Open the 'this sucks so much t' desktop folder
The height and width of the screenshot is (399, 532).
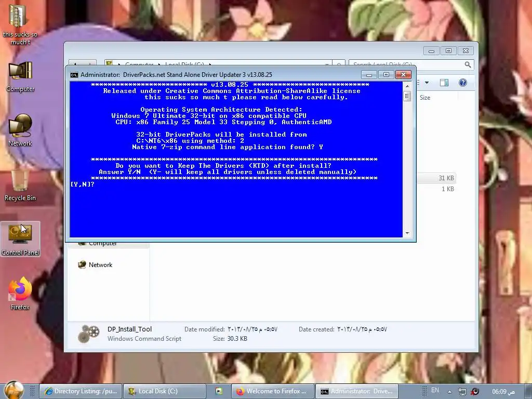point(20,24)
